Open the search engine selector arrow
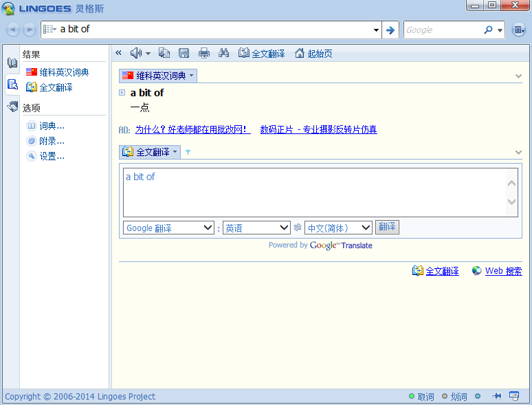The height and width of the screenshot is (405, 532). coord(500,30)
